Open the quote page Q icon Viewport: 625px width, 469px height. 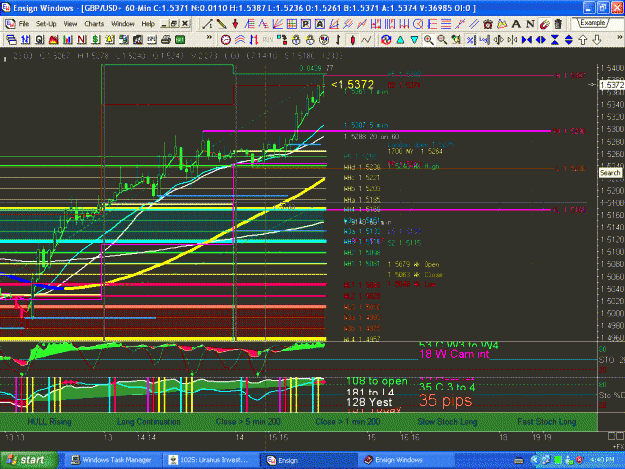coord(39,40)
